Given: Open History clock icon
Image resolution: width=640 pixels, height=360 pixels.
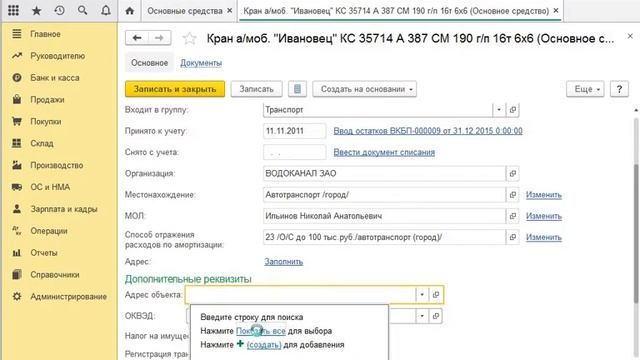Looking at the screenshot, I should [60, 11].
